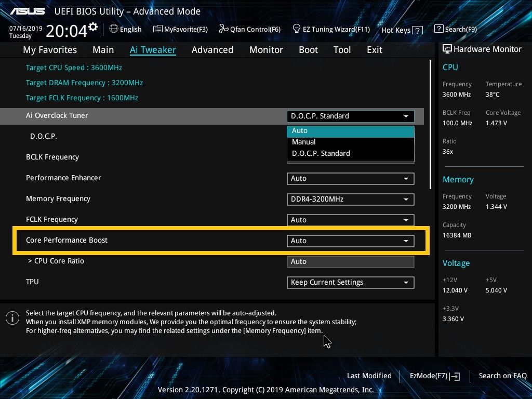Screen dimensions: 532x399
Task: Switch to the Tool tab
Action: [x=342, y=50]
